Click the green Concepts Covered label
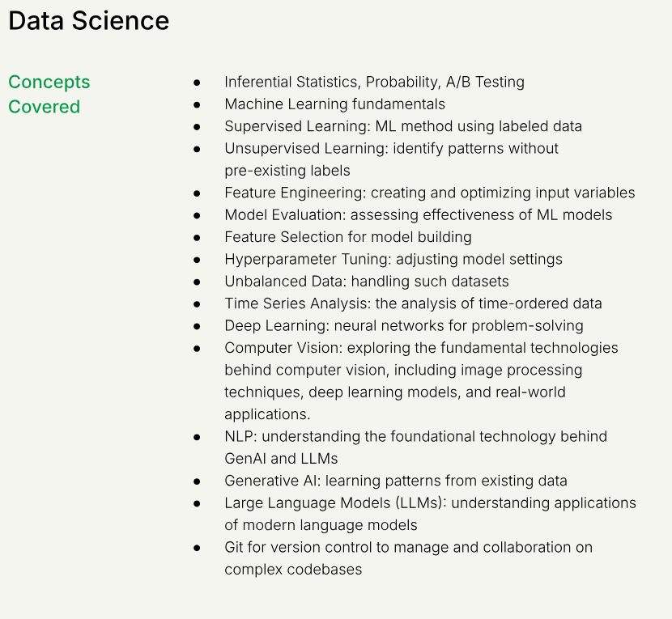Screen dimensions: 672x619 click(49, 94)
